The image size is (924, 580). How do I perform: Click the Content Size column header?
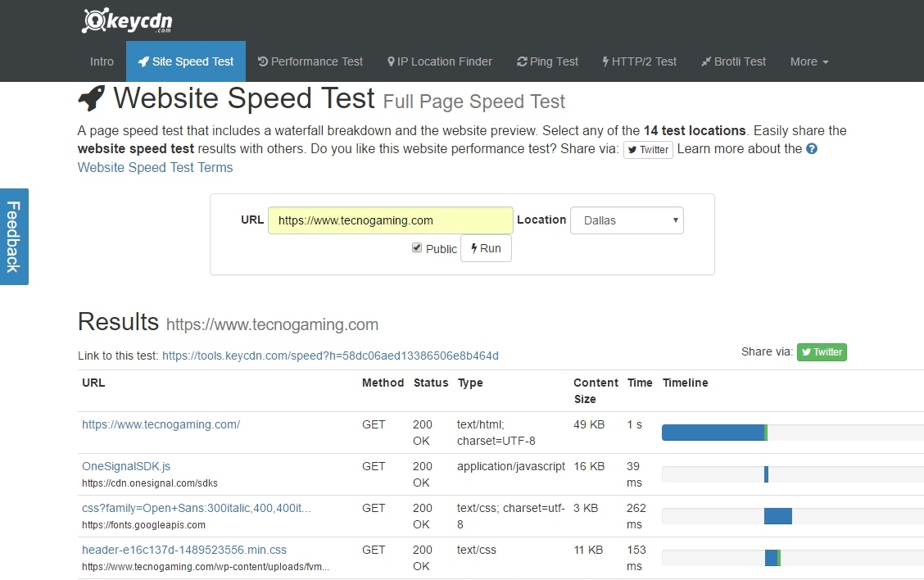click(x=596, y=391)
